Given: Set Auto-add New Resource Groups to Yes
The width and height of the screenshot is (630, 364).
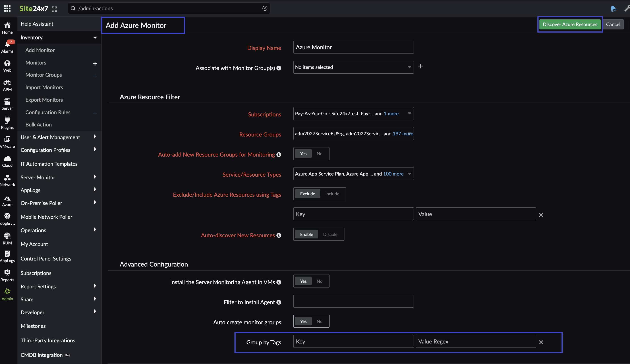Looking at the screenshot, I should [x=303, y=153].
